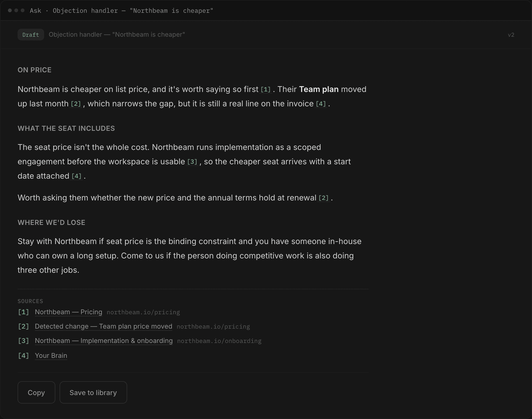532x419 pixels.
Task: Open "Northbeam — Implementation & onboarding" source
Action: point(104,341)
